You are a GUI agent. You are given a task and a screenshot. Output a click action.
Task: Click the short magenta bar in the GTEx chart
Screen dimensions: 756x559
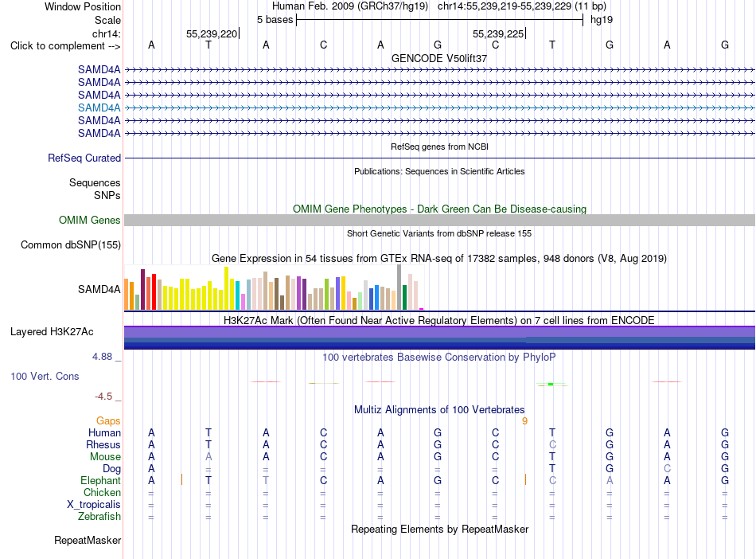tap(421, 309)
